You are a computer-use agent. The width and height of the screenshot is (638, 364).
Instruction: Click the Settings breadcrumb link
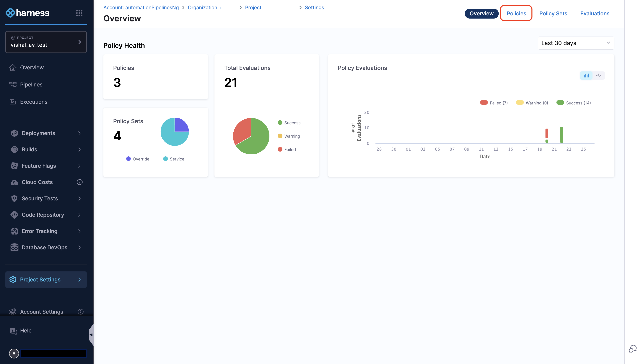click(314, 7)
